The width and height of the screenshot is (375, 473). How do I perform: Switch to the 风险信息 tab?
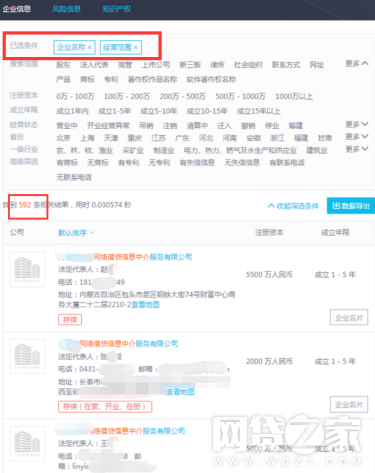point(66,9)
